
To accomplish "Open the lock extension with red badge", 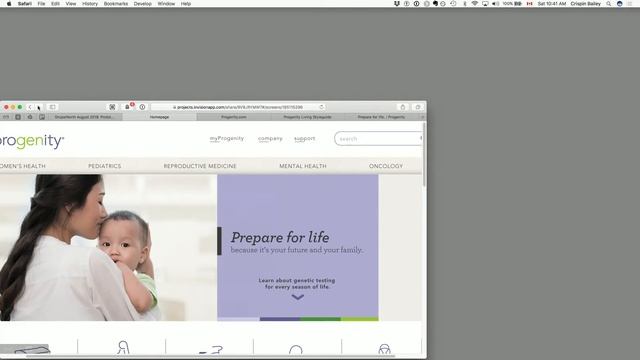I will click(x=128, y=107).
